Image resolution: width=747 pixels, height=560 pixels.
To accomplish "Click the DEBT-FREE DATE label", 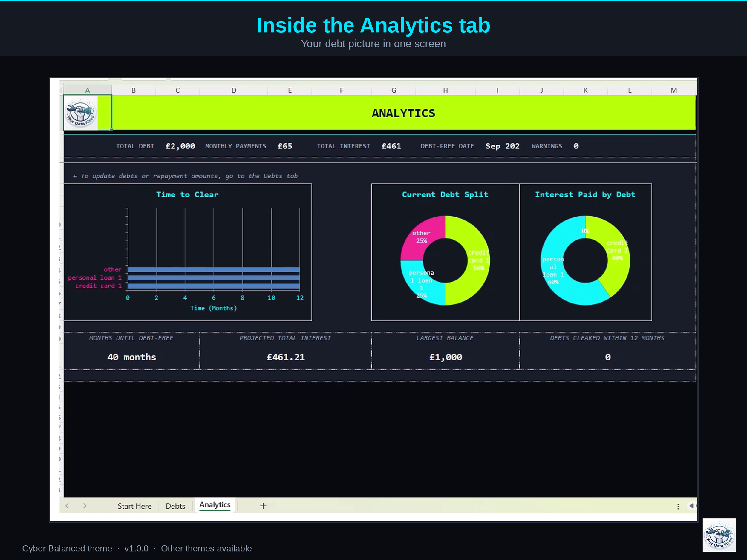I will tap(447, 146).
